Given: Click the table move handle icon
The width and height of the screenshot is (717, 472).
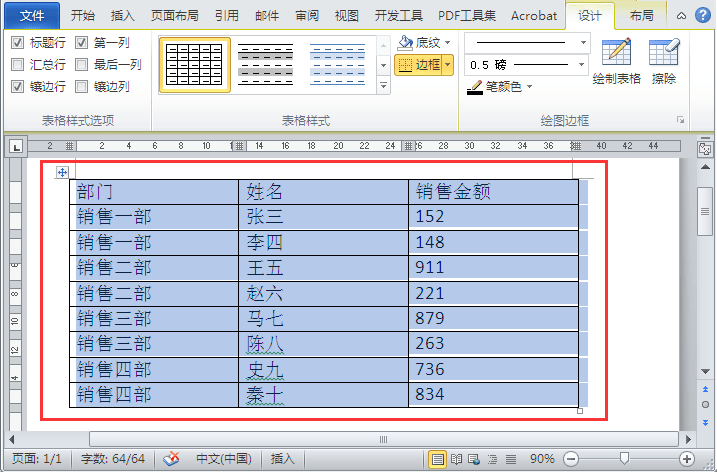Looking at the screenshot, I should (x=62, y=172).
